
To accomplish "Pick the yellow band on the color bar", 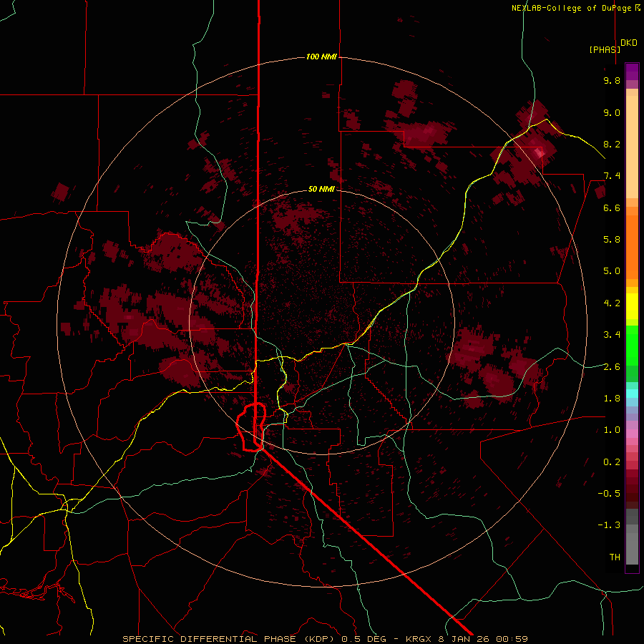I will click(x=632, y=306).
